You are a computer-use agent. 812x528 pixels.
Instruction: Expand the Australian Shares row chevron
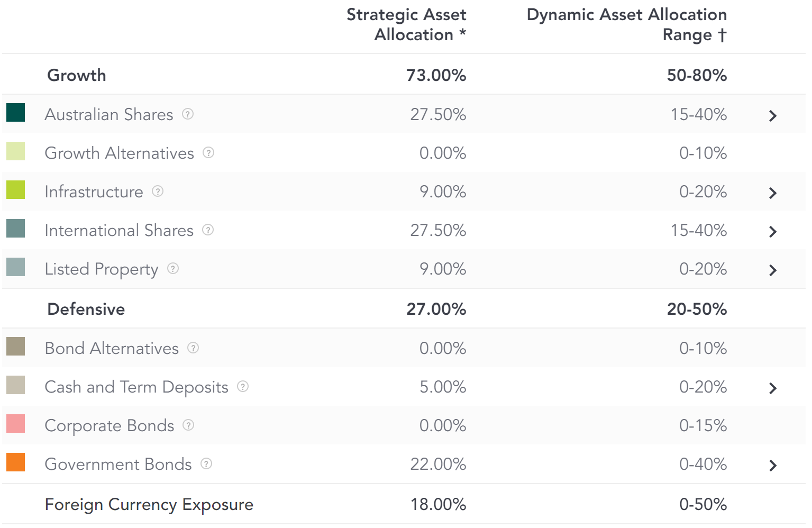773,115
